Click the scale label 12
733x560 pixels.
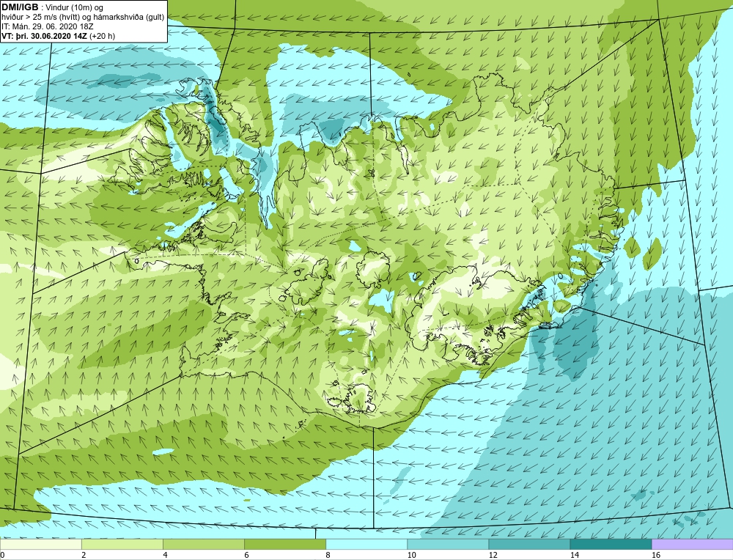pyautogui.click(x=493, y=555)
